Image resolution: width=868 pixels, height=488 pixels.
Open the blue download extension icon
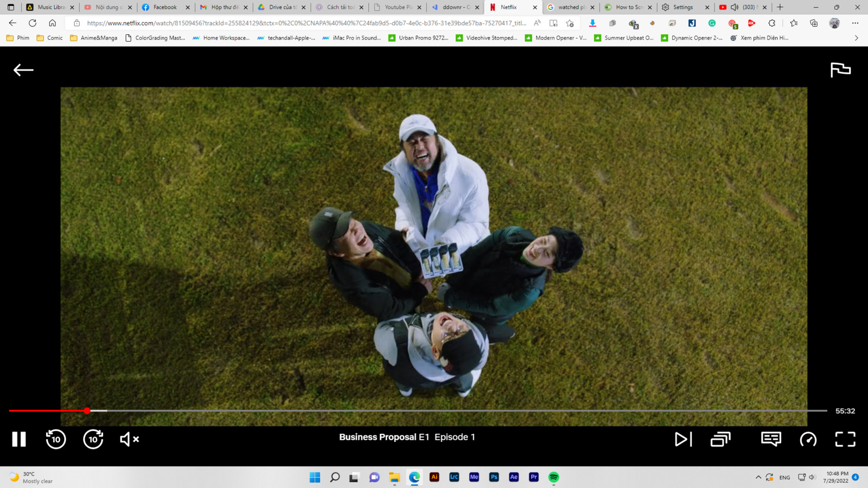592,23
